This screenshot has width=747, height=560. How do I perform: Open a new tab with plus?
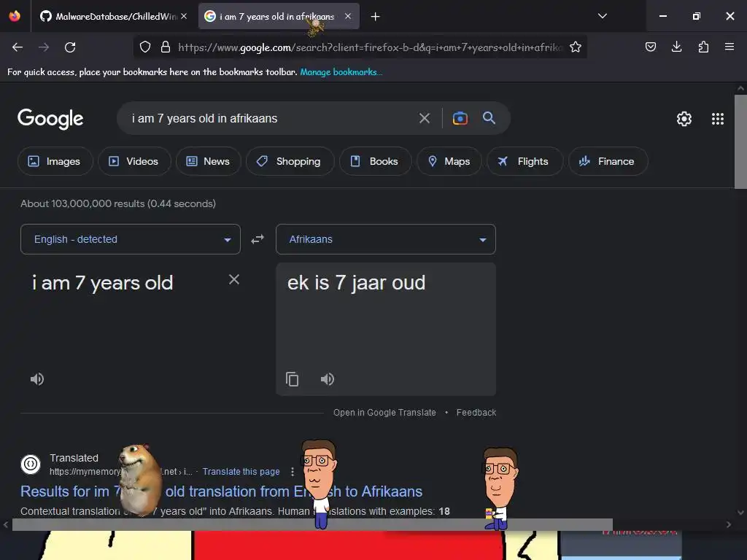coord(376,17)
